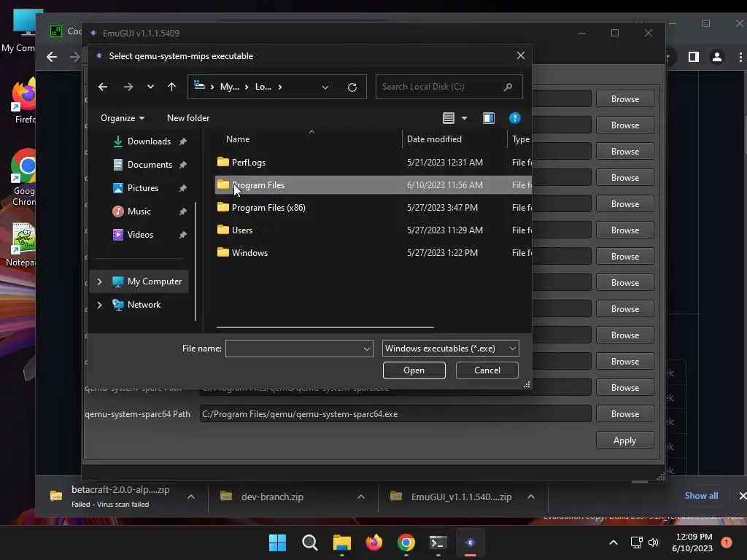Open recent locations chevron in dialog
This screenshot has height=560, width=747.
(x=150, y=87)
